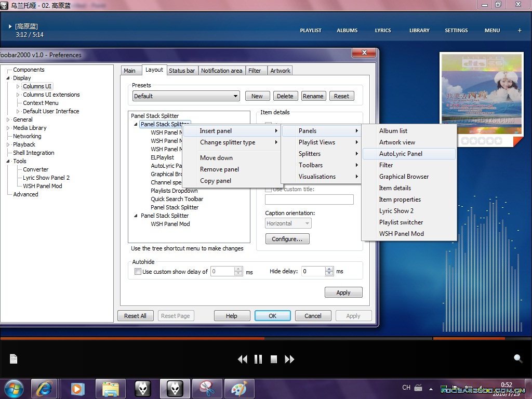Open the Presets Default dropdown
This screenshot has width=532, height=399.
(x=186, y=96)
